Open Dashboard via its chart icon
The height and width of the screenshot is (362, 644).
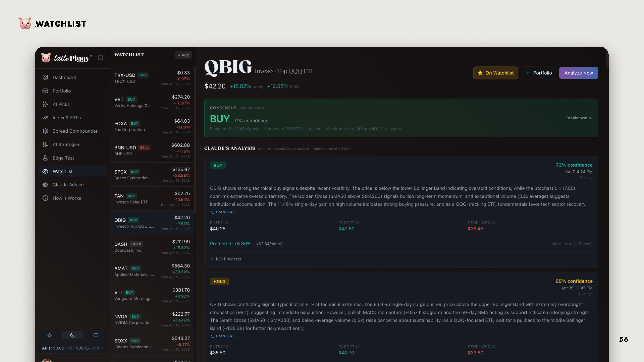(x=45, y=77)
